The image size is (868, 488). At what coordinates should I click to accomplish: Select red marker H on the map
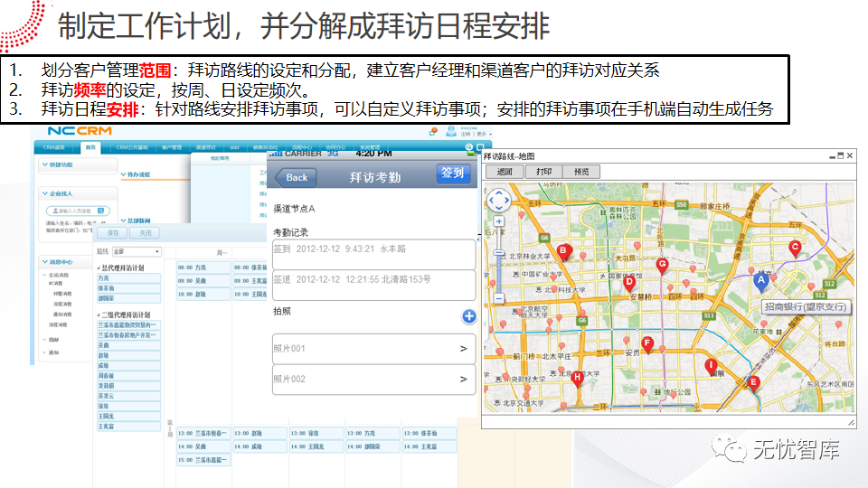578,379
